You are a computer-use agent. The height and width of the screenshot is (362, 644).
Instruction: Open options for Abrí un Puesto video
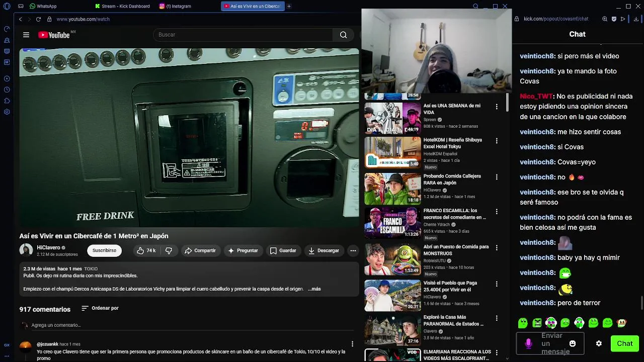[497, 248]
